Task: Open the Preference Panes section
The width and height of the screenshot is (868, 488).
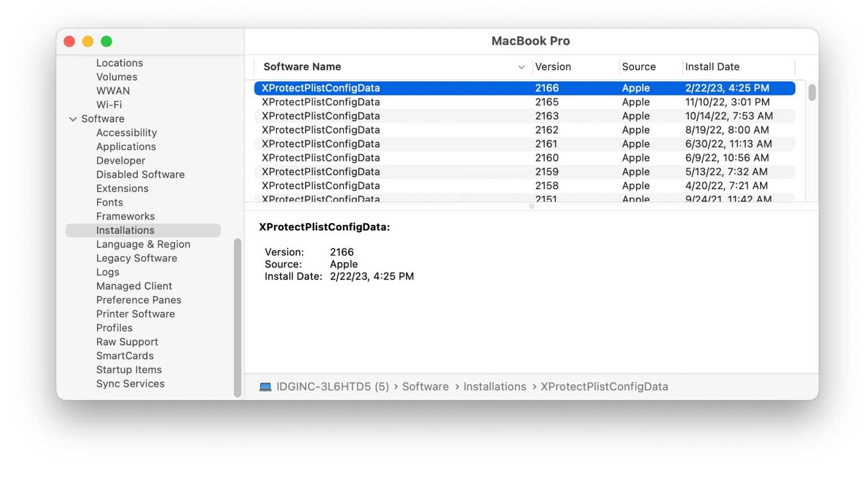Action: coord(138,300)
